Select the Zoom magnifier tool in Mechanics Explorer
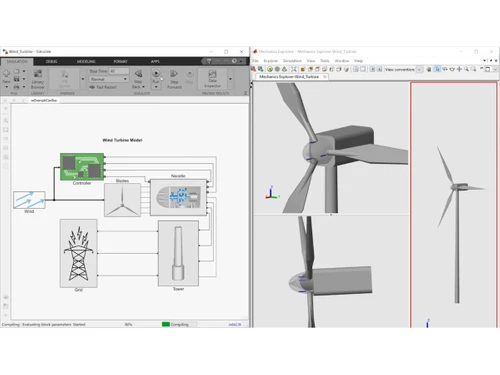 466,69
